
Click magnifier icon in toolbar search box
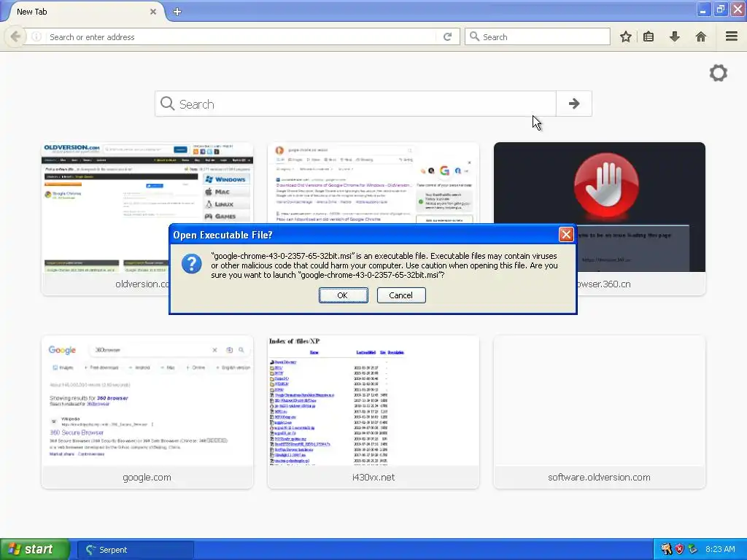pos(474,36)
